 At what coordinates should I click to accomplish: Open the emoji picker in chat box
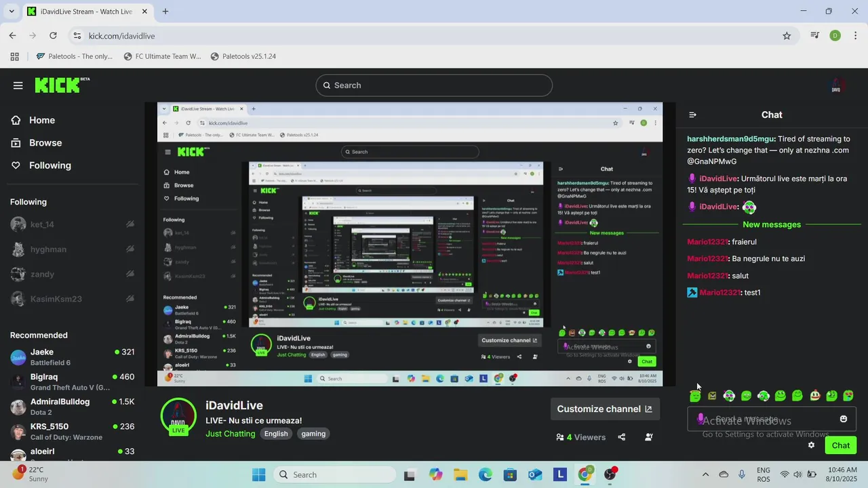pos(844,419)
